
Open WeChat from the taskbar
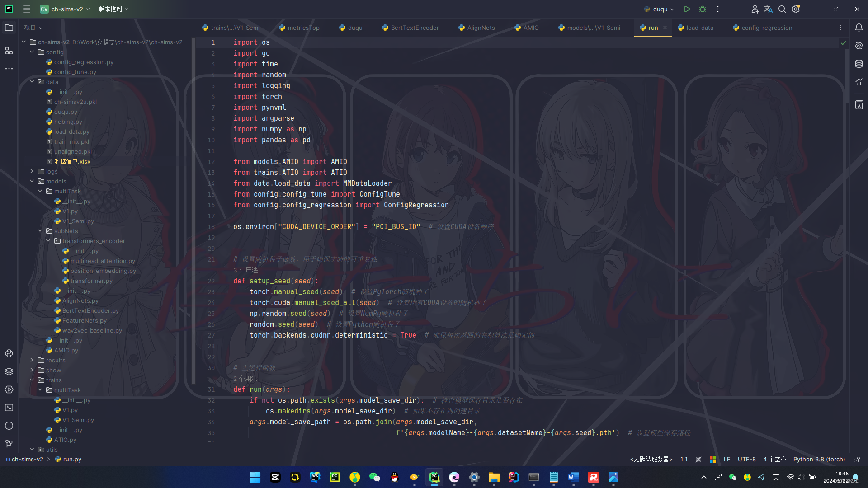(x=374, y=477)
